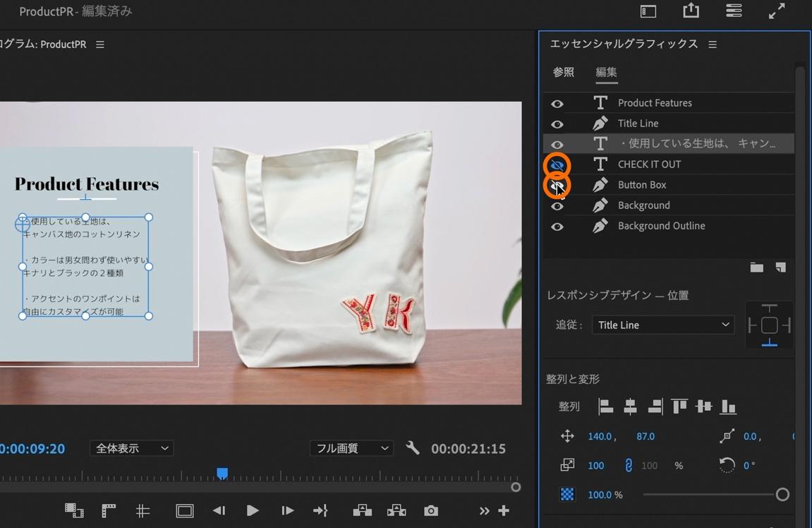Image resolution: width=812 pixels, height=528 pixels.
Task: Export frame with the camera icon
Action: [431, 511]
